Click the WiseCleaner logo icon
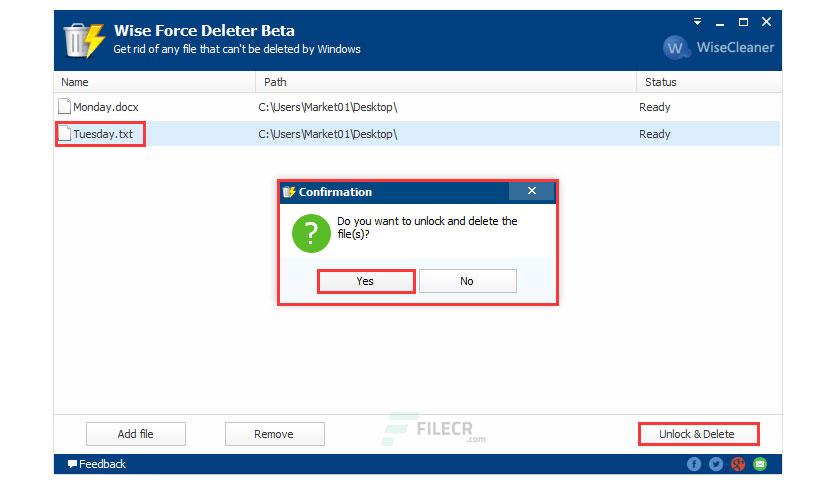This screenshot has height=484, width=836. 674,48
